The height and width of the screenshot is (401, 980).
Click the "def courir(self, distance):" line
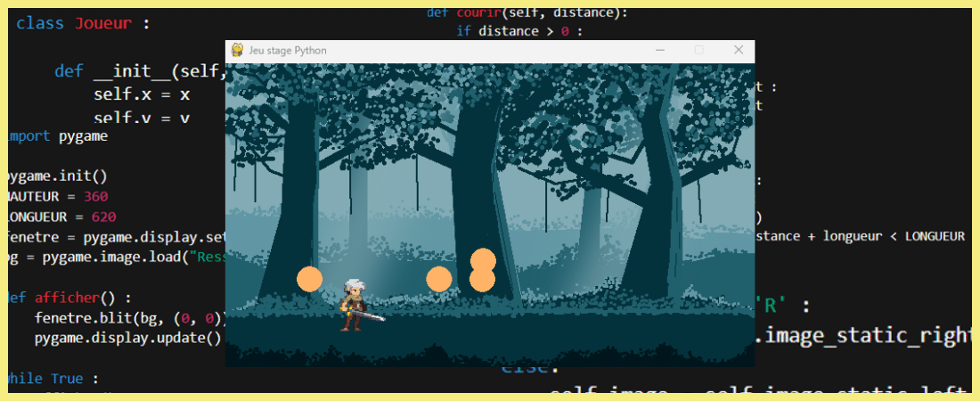point(527,12)
